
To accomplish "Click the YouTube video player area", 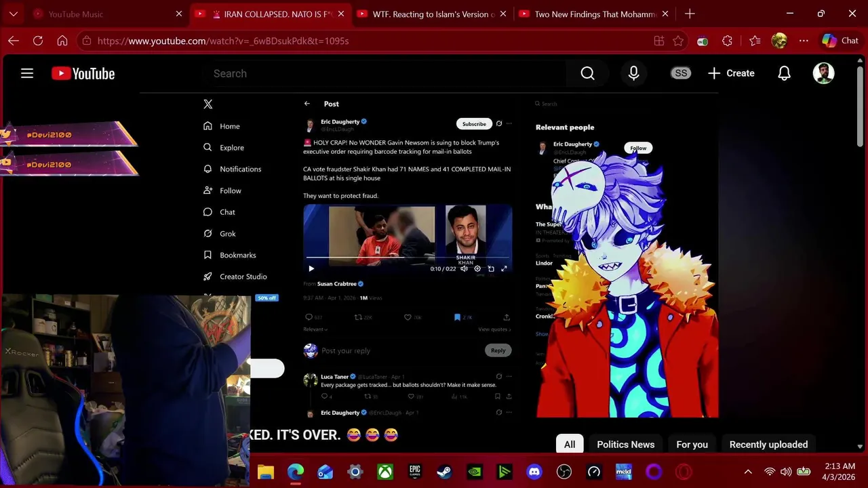I will tap(429, 255).
